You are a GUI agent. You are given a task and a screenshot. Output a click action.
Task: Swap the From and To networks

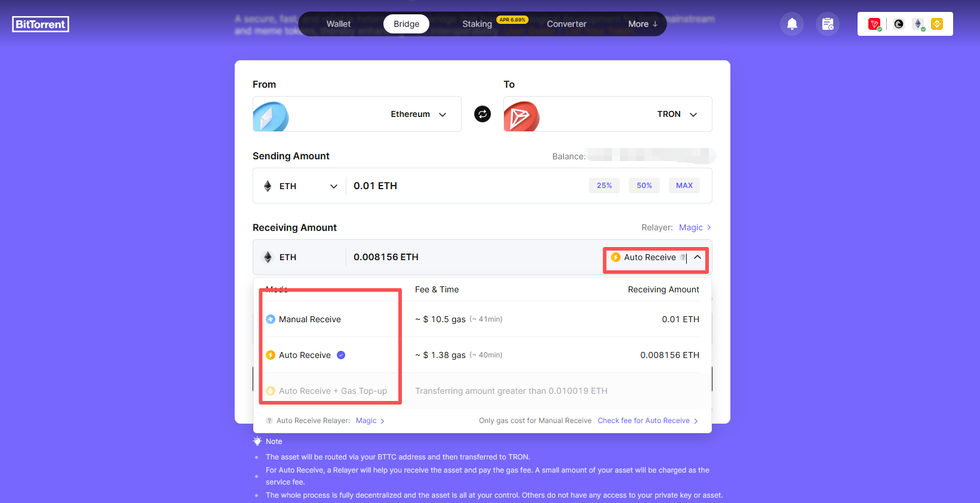pyautogui.click(x=482, y=114)
